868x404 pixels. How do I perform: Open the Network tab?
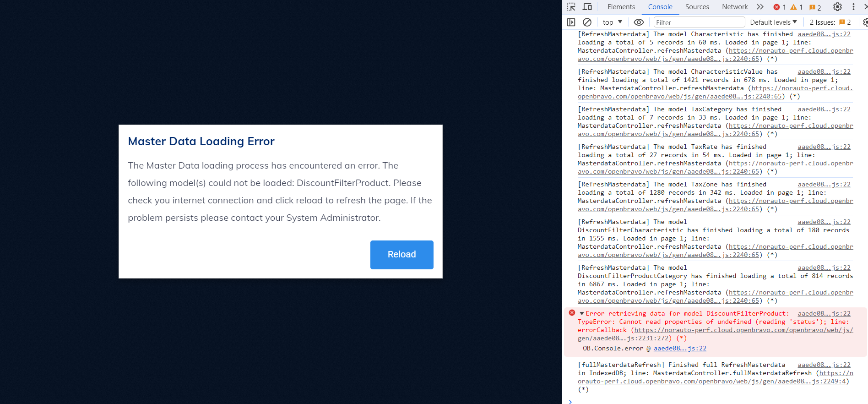pyautogui.click(x=734, y=7)
